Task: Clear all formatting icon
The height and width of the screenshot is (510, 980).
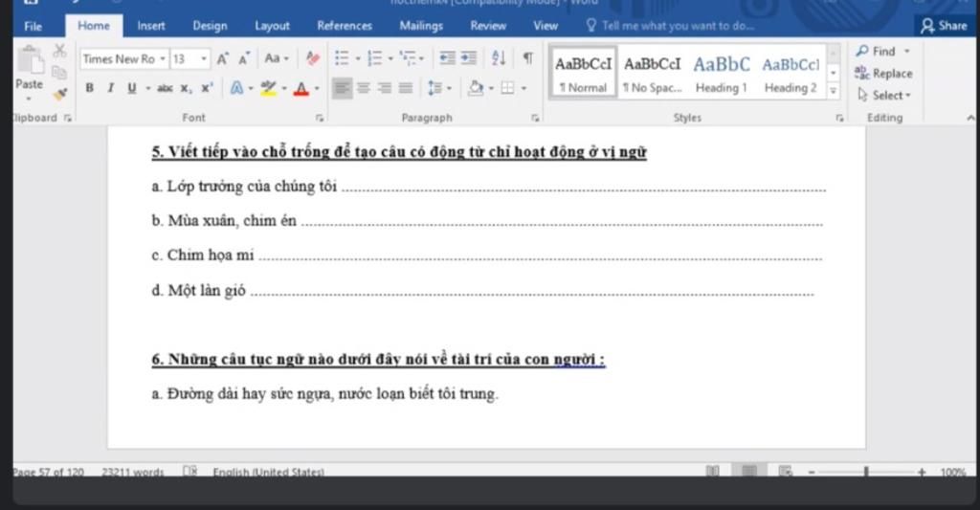Action: pyautogui.click(x=313, y=58)
